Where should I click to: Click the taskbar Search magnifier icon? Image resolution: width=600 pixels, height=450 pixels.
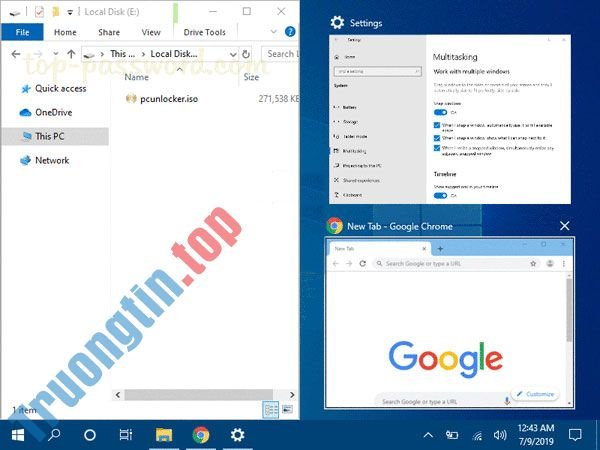(x=54, y=435)
